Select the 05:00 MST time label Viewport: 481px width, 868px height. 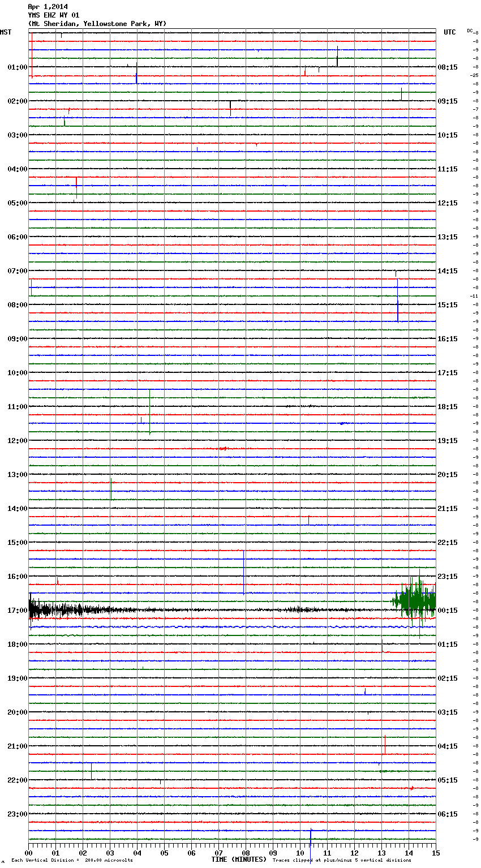18,203
